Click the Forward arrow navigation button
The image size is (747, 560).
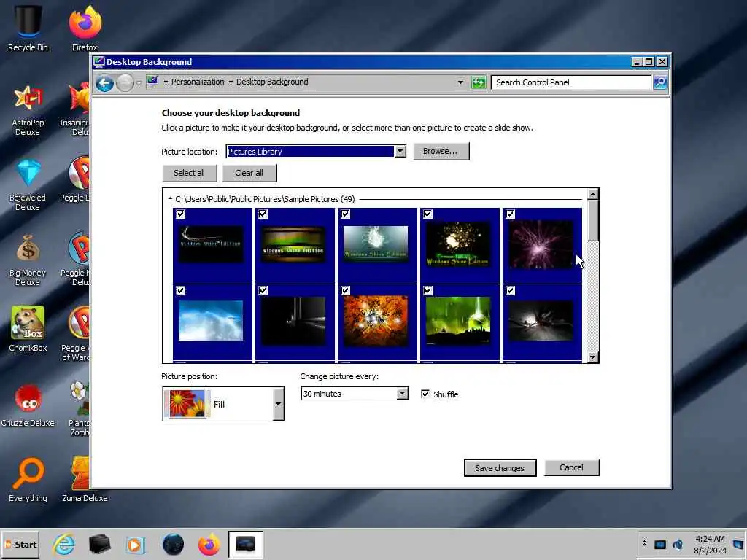click(125, 83)
